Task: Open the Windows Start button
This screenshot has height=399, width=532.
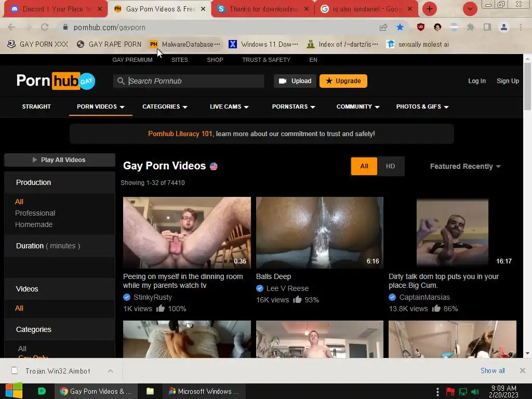Action: (x=14, y=391)
